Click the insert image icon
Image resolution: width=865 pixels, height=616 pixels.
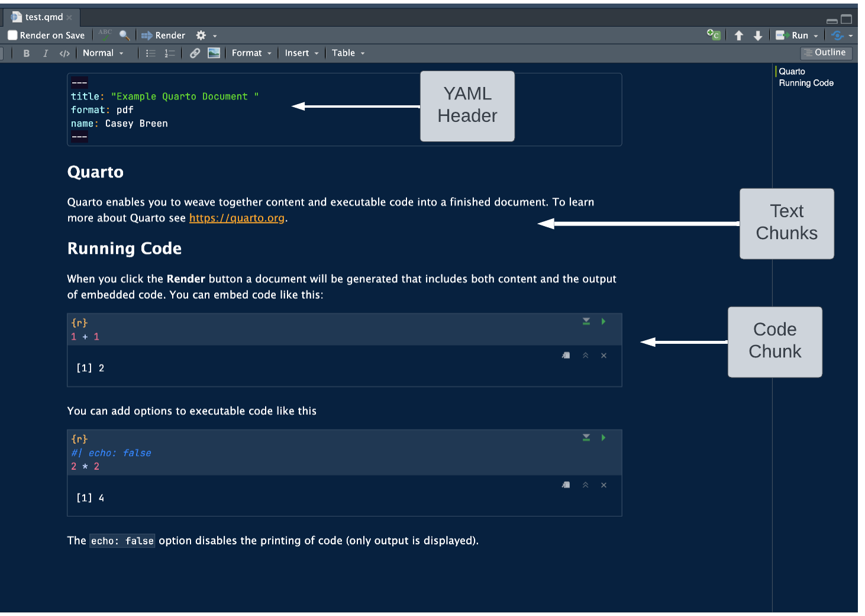coord(214,53)
